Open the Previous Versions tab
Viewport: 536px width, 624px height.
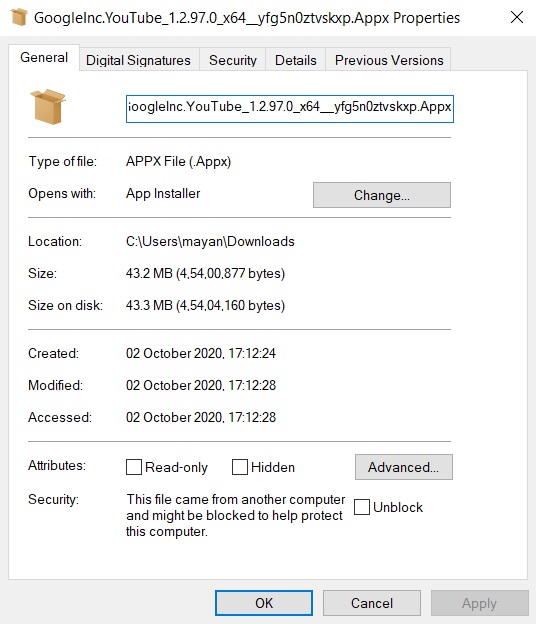[389, 60]
